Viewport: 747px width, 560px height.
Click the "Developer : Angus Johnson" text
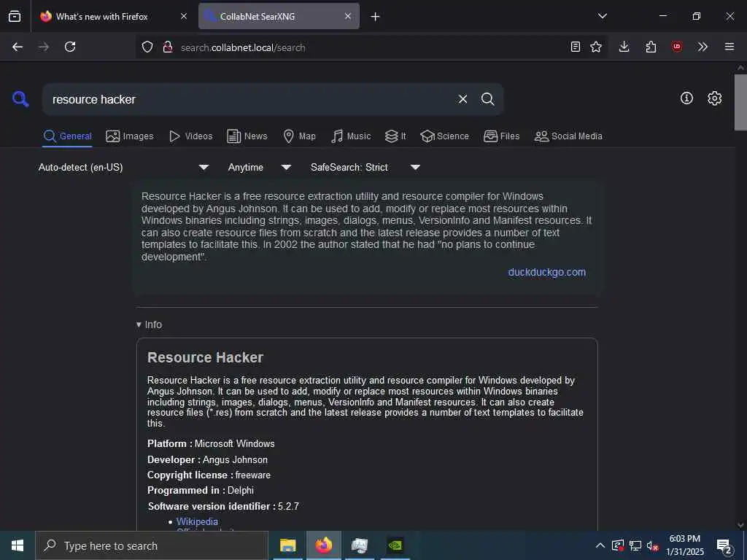pyautogui.click(x=207, y=459)
